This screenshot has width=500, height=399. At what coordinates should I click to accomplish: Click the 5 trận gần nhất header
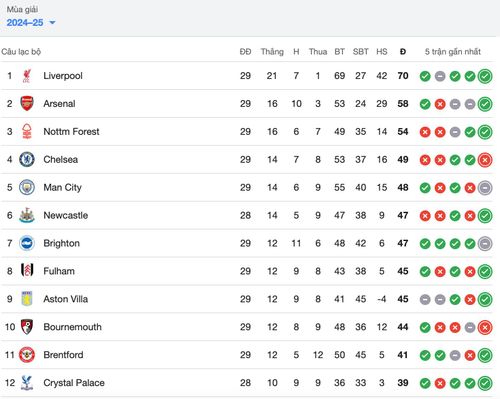click(x=453, y=52)
